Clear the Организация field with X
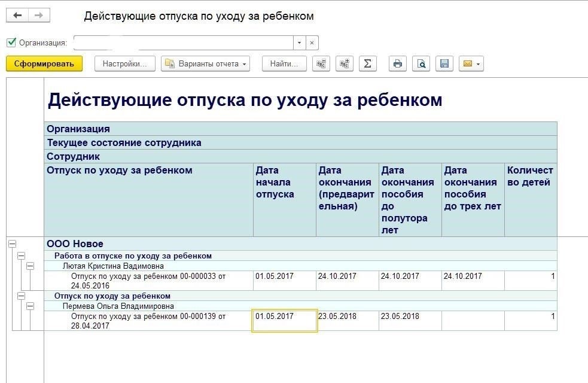This screenshot has width=588, height=383. [312, 42]
